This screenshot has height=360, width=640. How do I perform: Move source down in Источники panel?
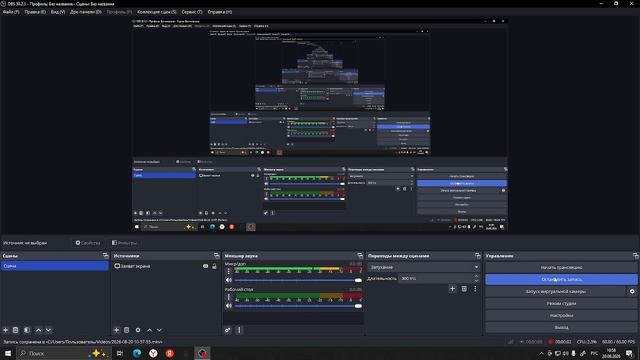pos(159,330)
